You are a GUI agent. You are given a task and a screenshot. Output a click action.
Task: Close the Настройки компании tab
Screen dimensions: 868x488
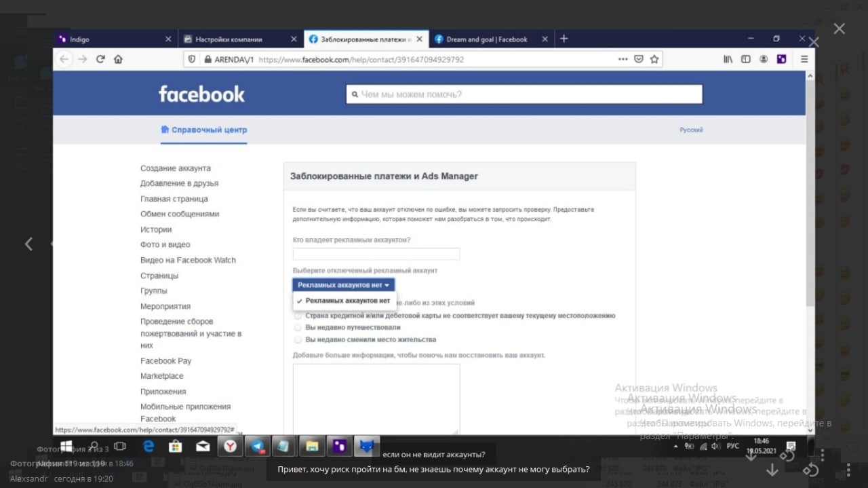click(x=294, y=39)
